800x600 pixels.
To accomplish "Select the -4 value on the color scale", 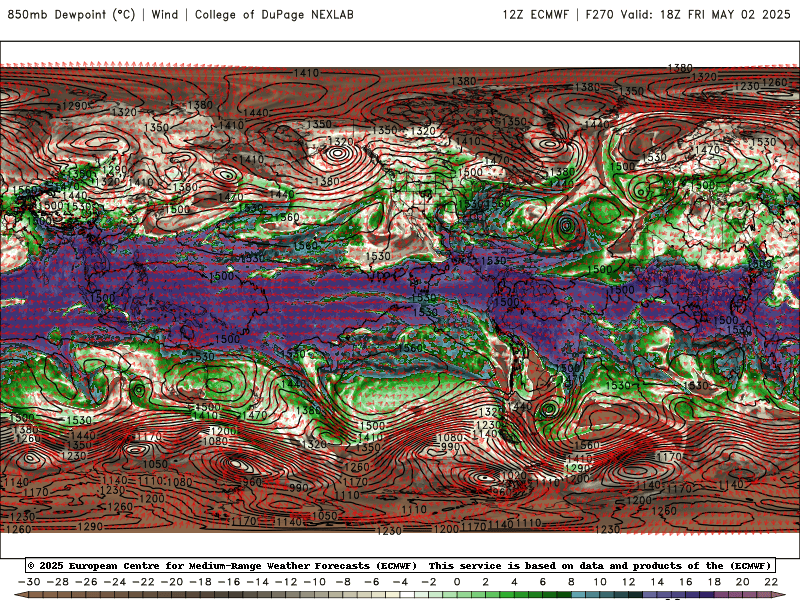I will pyautogui.click(x=400, y=582).
